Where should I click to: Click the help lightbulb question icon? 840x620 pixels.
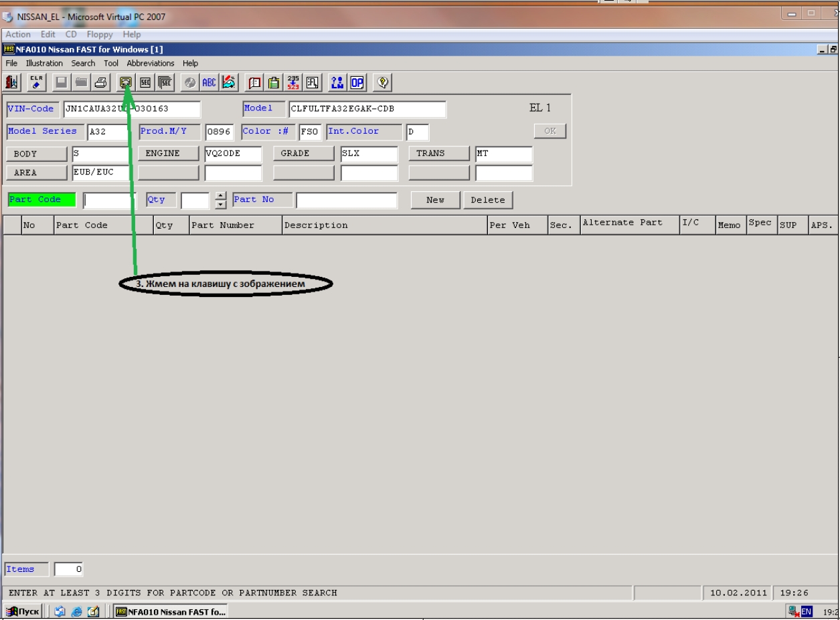pyautogui.click(x=382, y=82)
